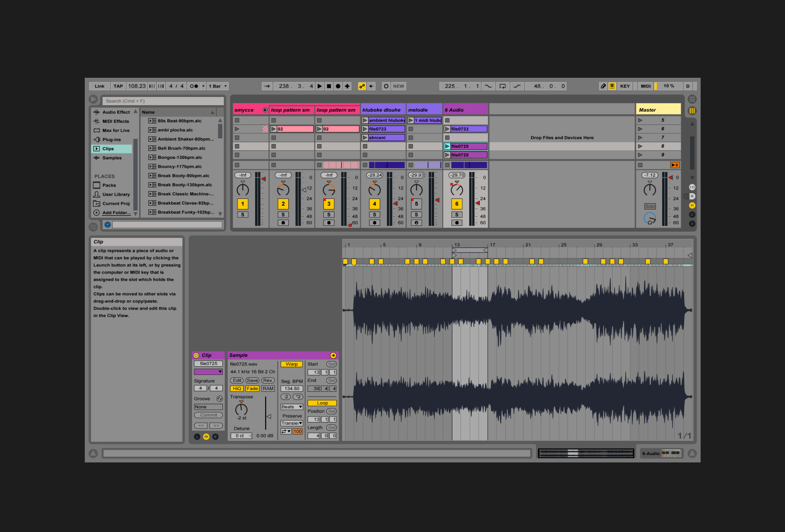Switch to Arrangement view selector
Viewport: 785px width, 532px height.
(x=692, y=99)
